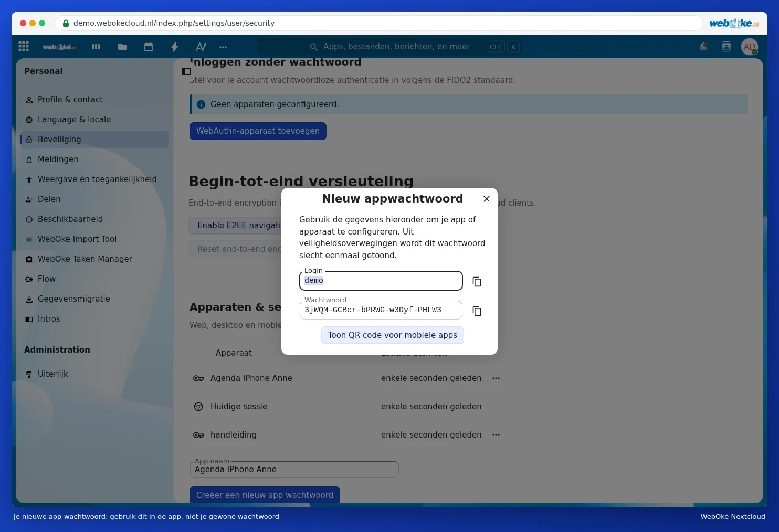Open the apps grid menu
The image size is (779, 532).
point(24,47)
